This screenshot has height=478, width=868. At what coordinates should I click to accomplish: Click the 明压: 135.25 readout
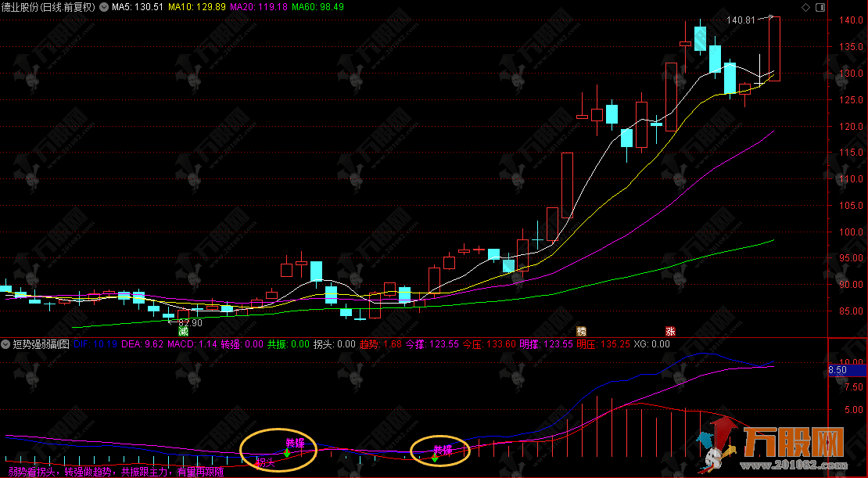(604, 344)
